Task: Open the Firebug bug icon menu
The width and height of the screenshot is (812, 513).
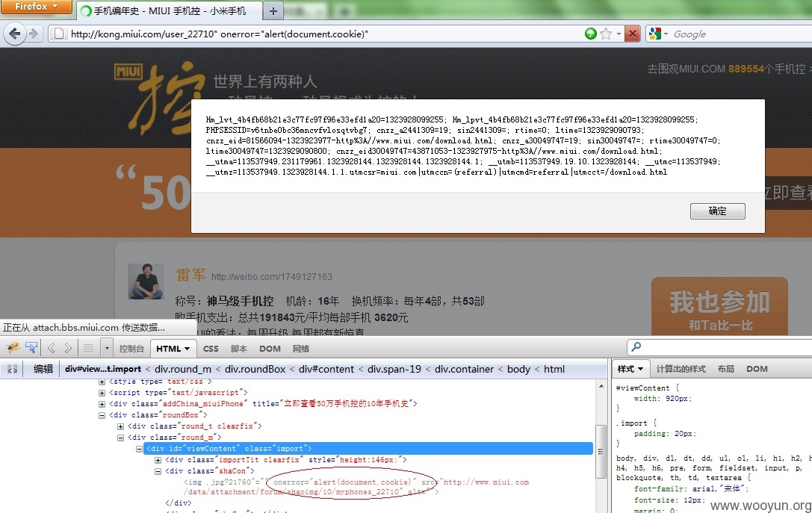Action: pyautogui.click(x=13, y=348)
